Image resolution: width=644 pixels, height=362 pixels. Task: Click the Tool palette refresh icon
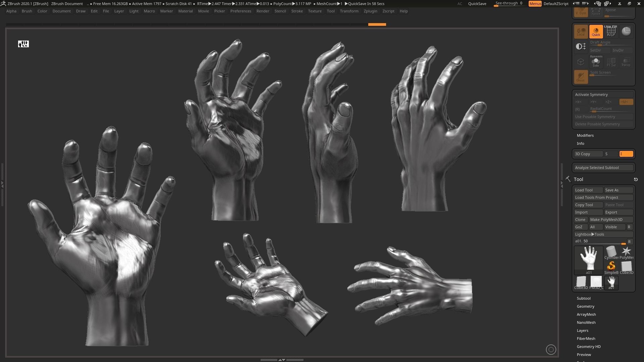(x=636, y=179)
